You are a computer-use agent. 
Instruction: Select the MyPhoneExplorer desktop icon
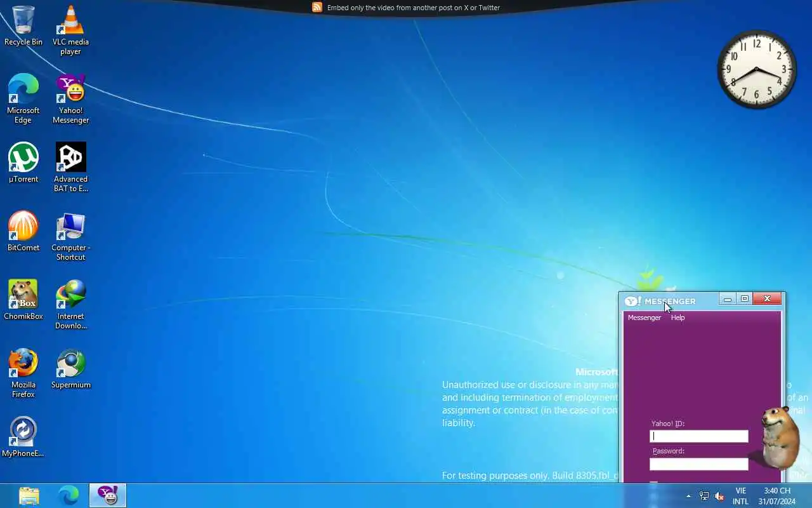[23, 437]
